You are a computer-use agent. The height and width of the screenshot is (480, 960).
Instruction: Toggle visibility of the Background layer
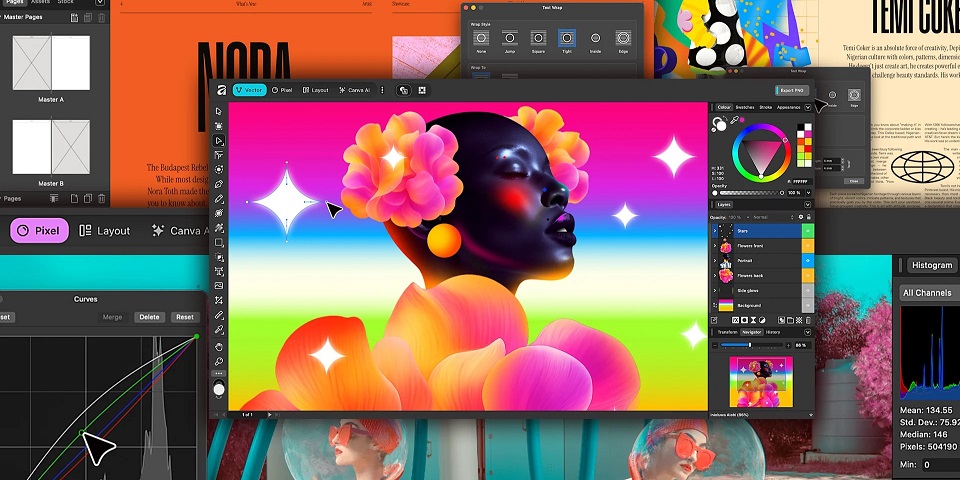coord(807,305)
